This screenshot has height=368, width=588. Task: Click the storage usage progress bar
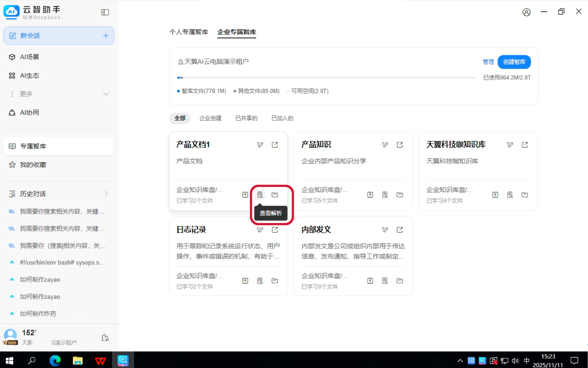click(326, 78)
